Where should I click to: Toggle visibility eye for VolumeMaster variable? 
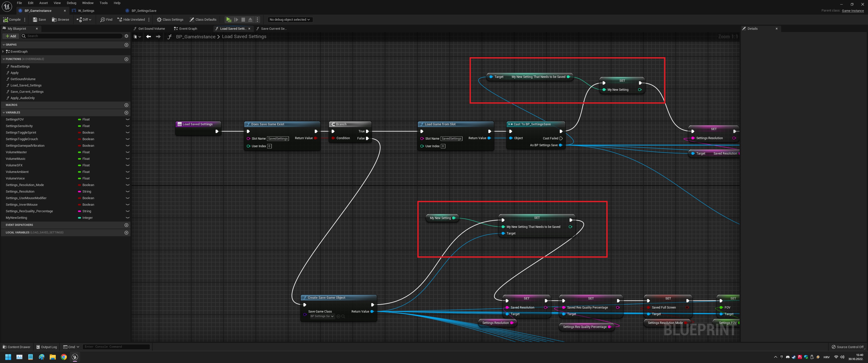[127, 152]
